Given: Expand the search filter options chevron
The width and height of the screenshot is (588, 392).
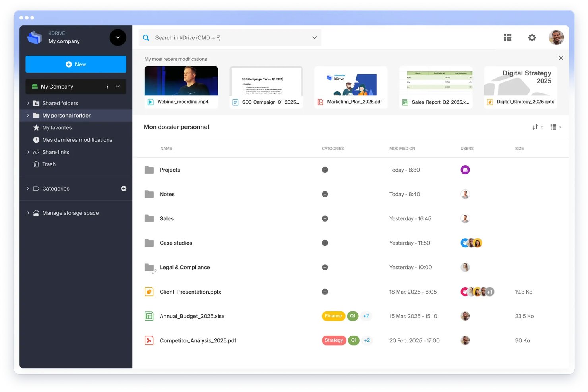Looking at the screenshot, I should [x=315, y=37].
